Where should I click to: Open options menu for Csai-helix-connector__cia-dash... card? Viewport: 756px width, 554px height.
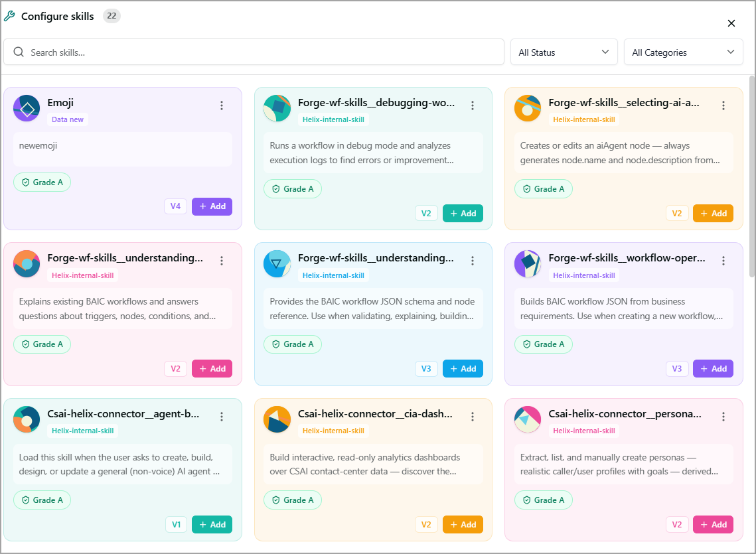point(473,417)
